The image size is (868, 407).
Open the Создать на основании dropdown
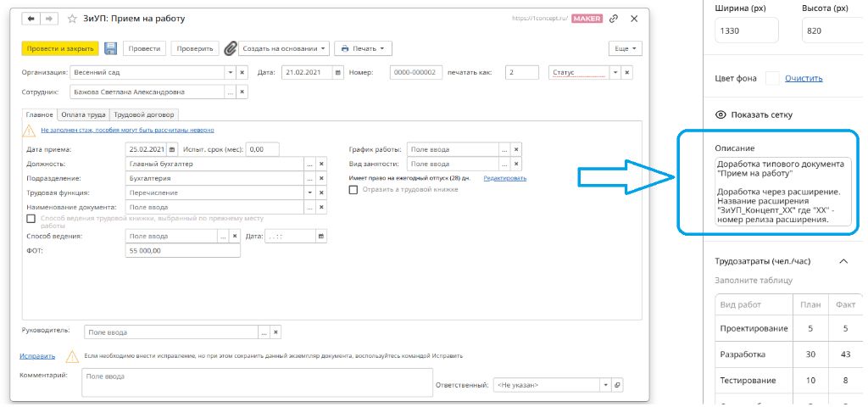tap(283, 49)
